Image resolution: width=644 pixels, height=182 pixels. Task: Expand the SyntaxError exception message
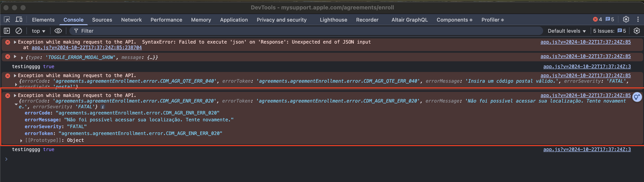(15, 42)
